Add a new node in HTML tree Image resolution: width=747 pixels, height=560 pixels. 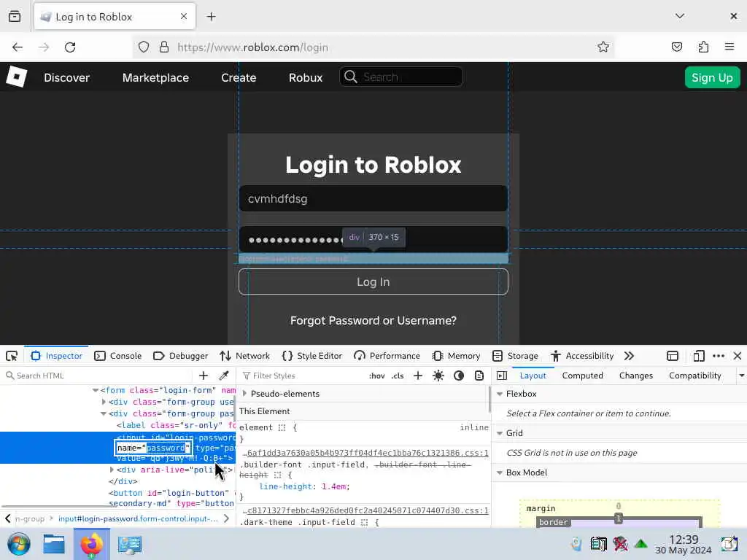click(204, 376)
